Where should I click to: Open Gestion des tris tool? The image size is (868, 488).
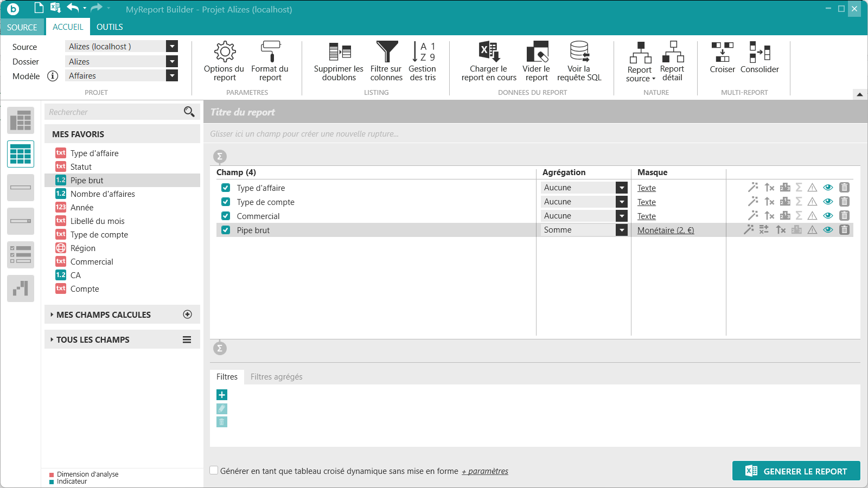[423, 61]
